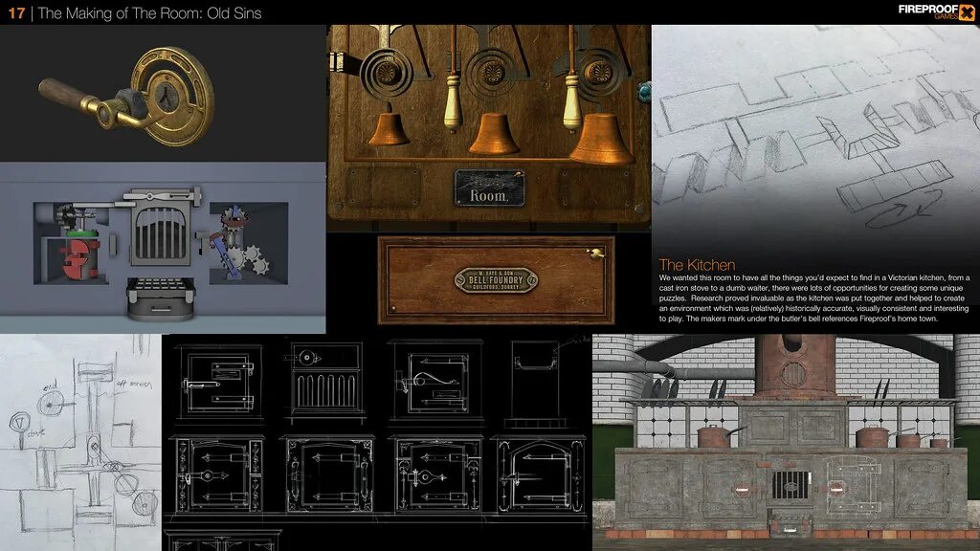Open the cast iron stove kitchen render

tap(787, 442)
